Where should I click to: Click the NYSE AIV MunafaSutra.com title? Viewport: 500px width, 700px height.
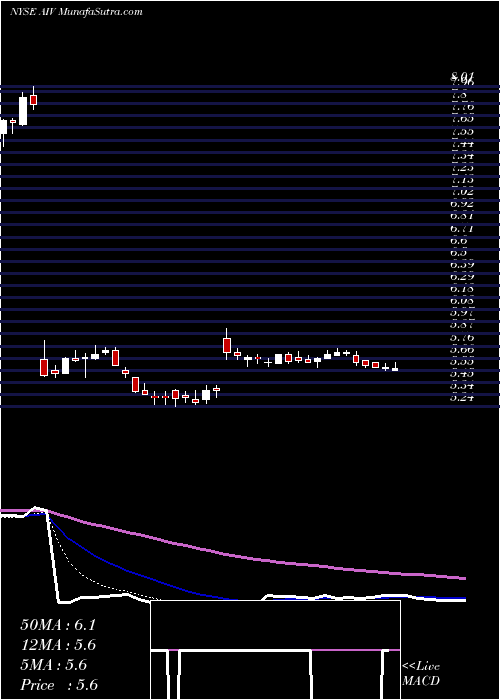(x=76, y=12)
